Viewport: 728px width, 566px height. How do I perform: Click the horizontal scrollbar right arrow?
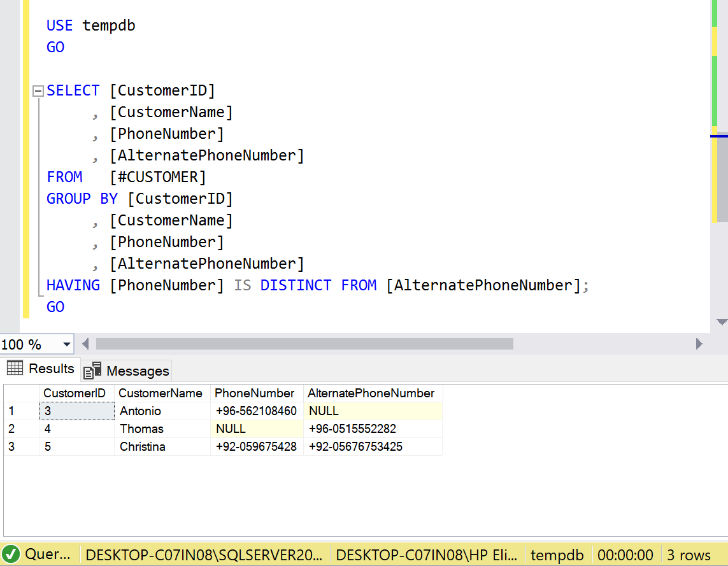(x=699, y=344)
